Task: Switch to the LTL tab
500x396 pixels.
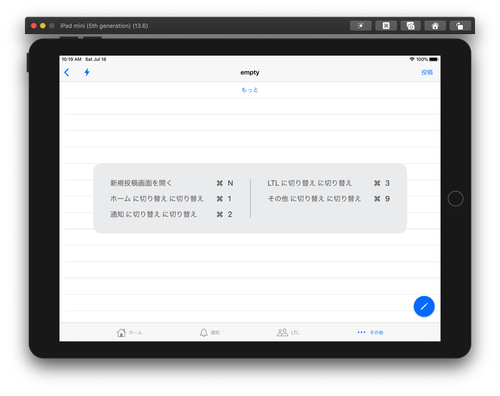Action: click(x=288, y=332)
